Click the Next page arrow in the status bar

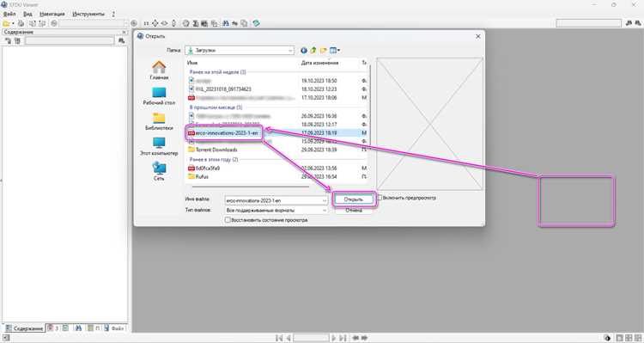point(333,338)
